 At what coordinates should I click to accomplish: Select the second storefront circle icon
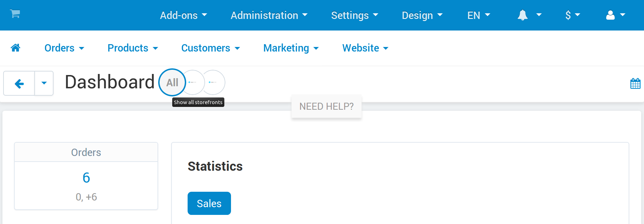click(x=192, y=82)
